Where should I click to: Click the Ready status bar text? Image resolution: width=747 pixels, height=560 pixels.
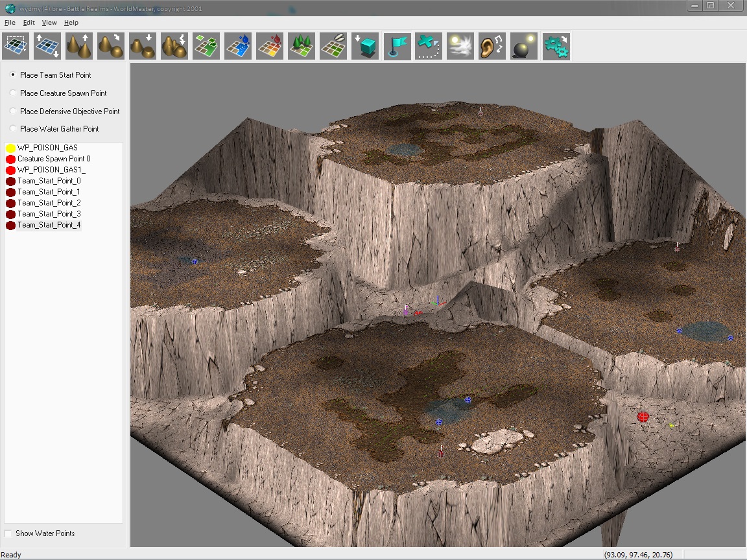tap(11, 555)
